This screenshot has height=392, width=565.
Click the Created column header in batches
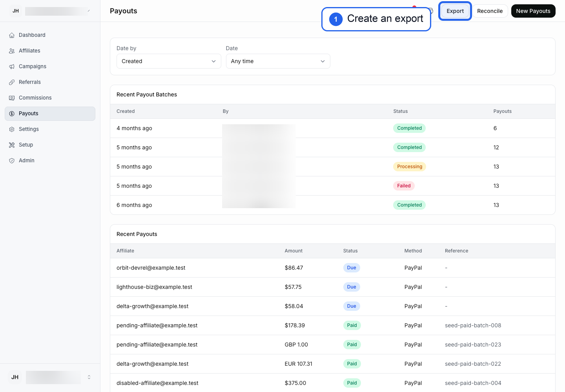126,111
